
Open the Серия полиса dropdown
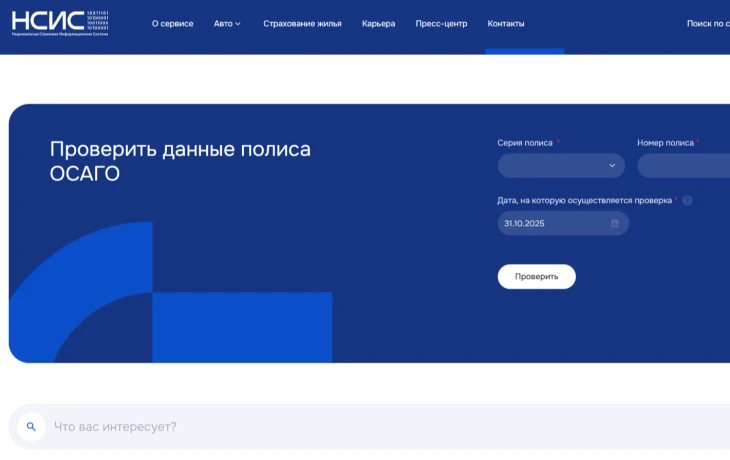pyautogui.click(x=561, y=165)
